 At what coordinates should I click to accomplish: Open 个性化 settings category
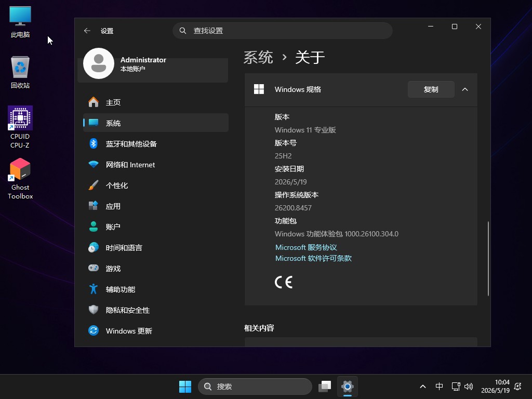click(x=156, y=185)
